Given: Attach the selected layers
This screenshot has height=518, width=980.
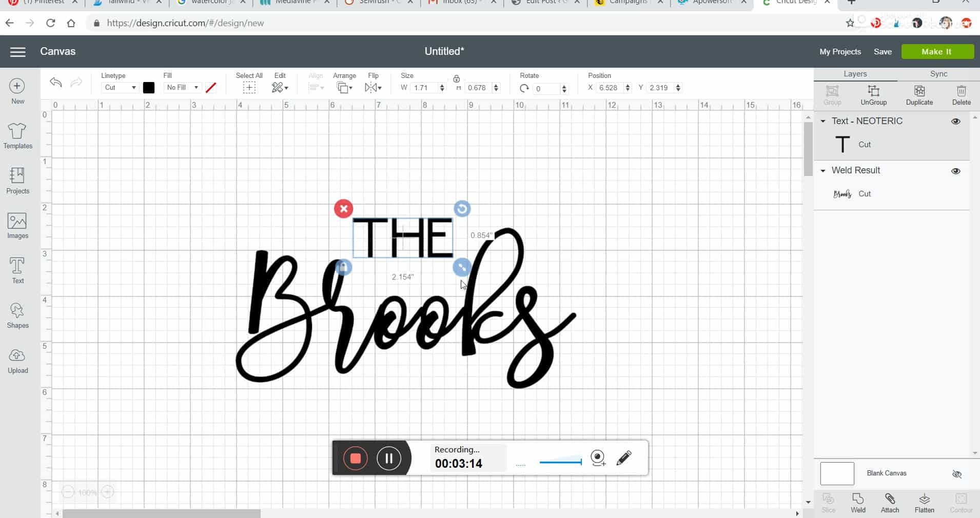Looking at the screenshot, I should [x=890, y=503].
